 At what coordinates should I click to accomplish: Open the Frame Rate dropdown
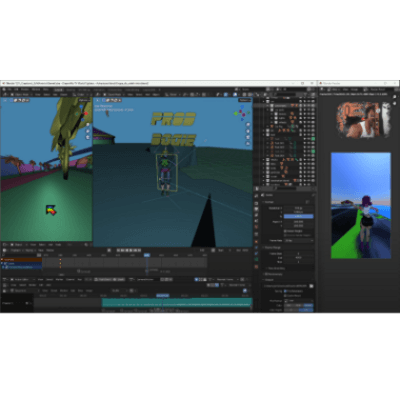pyautogui.click(x=299, y=240)
